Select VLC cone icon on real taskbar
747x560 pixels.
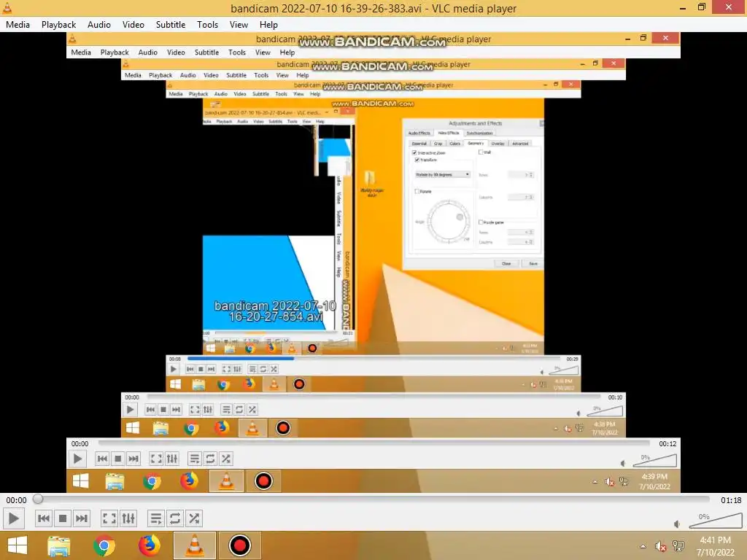point(194,545)
